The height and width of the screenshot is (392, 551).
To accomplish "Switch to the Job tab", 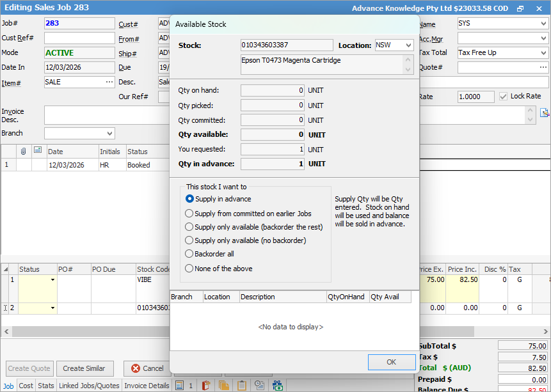I will (x=8, y=386).
